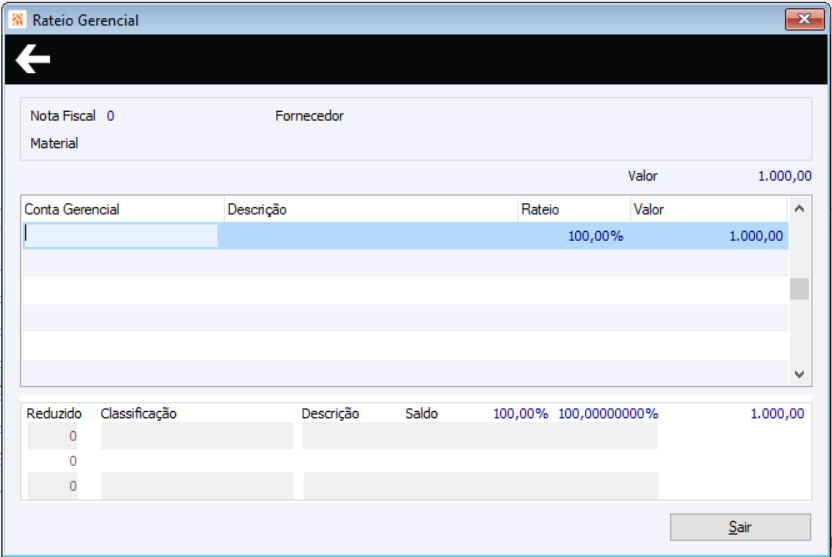Click the 1.000,00 value cell in first row
The width and height of the screenshot is (832, 557).
[756, 236]
